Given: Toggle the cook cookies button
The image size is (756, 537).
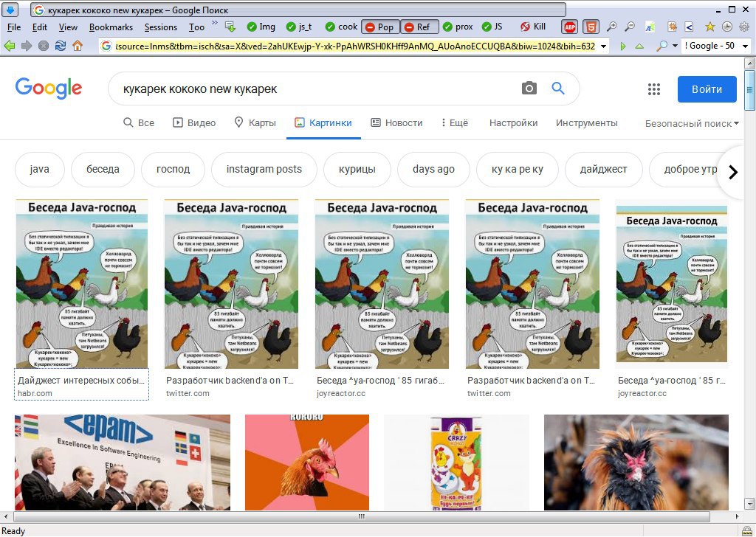Looking at the screenshot, I should point(341,27).
